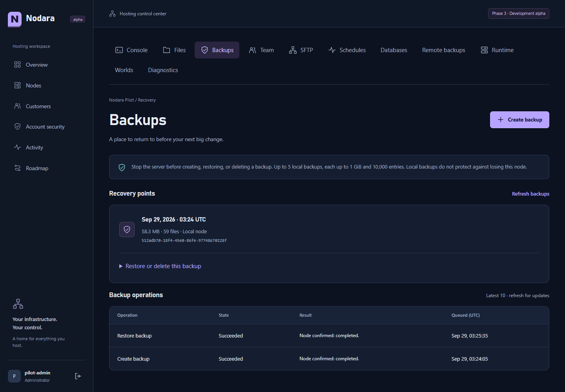Click the Runtime server icon
This screenshot has width=565, height=392.
484,50
